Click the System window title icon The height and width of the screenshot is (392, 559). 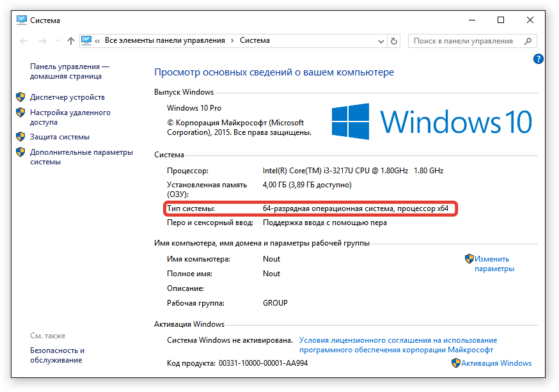coord(22,20)
